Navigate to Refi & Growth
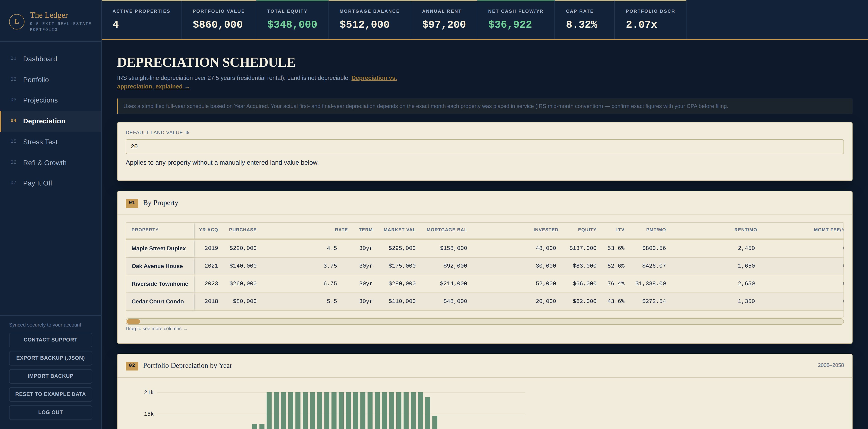The image size is (868, 429). pyautogui.click(x=51, y=163)
